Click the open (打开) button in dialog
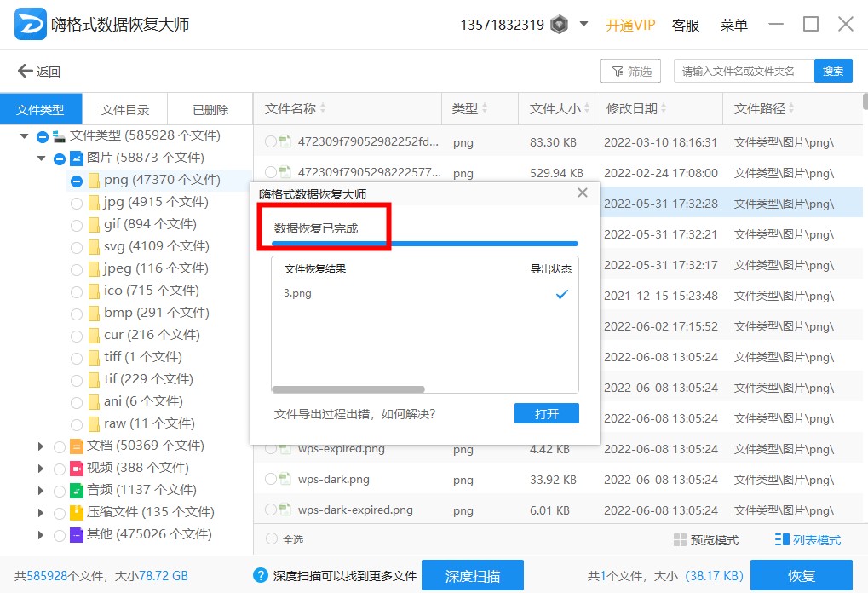This screenshot has width=868, height=593. pos(546,413)
